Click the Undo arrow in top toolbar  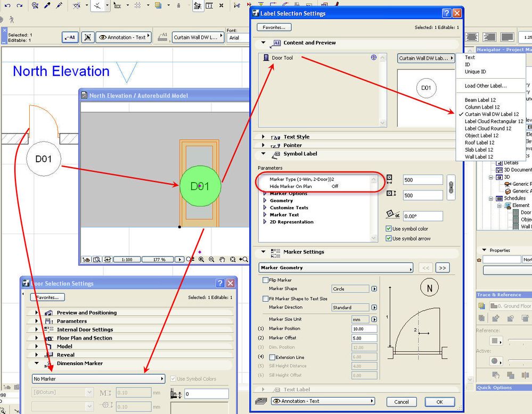(x=7, y=5)
